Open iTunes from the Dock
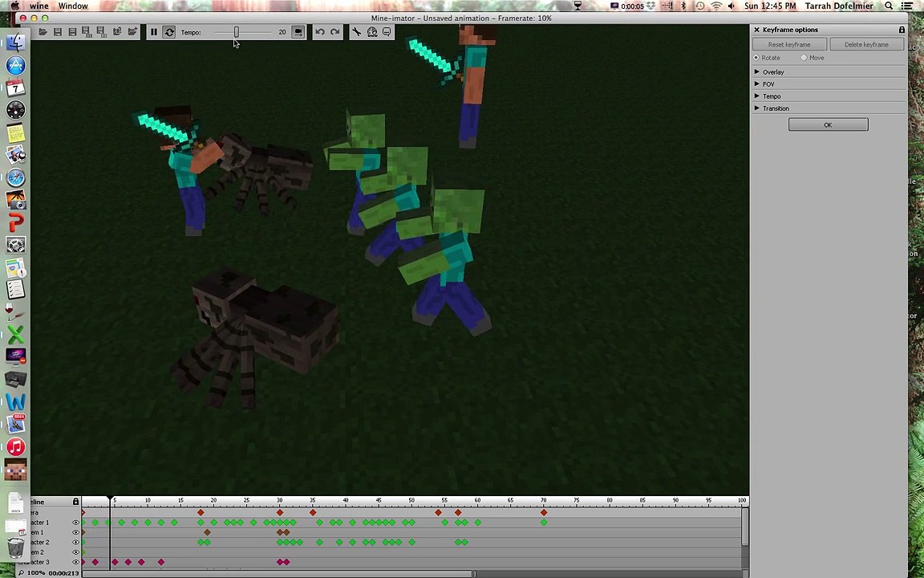 click(16, 447)
